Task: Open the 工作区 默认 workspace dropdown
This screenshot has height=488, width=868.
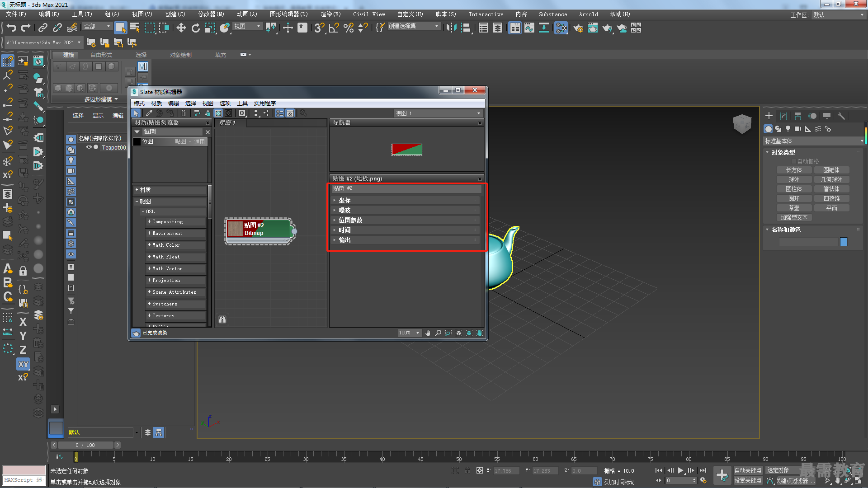Action: click(x=838, y=15)
